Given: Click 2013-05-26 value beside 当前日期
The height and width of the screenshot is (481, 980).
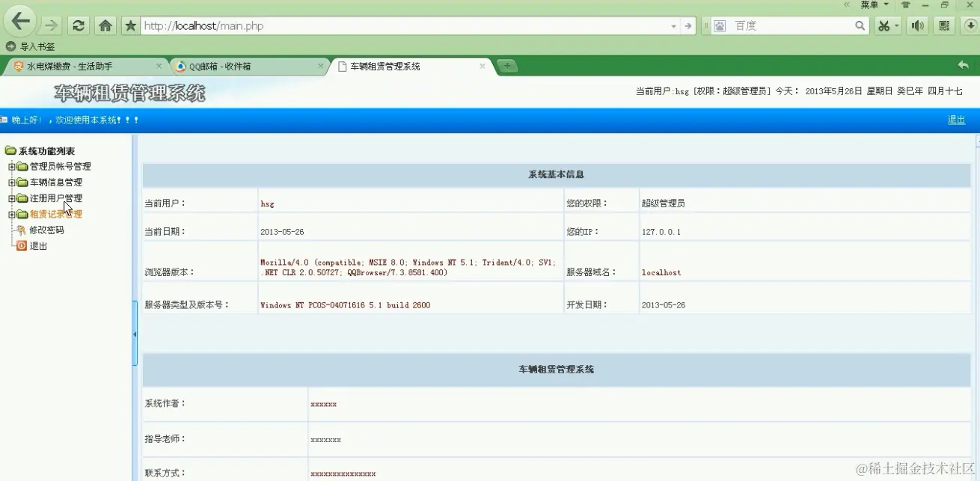Looking at the screenshot, I should click(282, 232).
